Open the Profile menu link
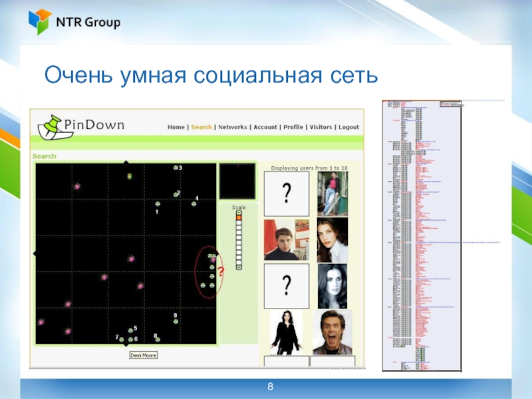532x399 pixels. (293, 127)
